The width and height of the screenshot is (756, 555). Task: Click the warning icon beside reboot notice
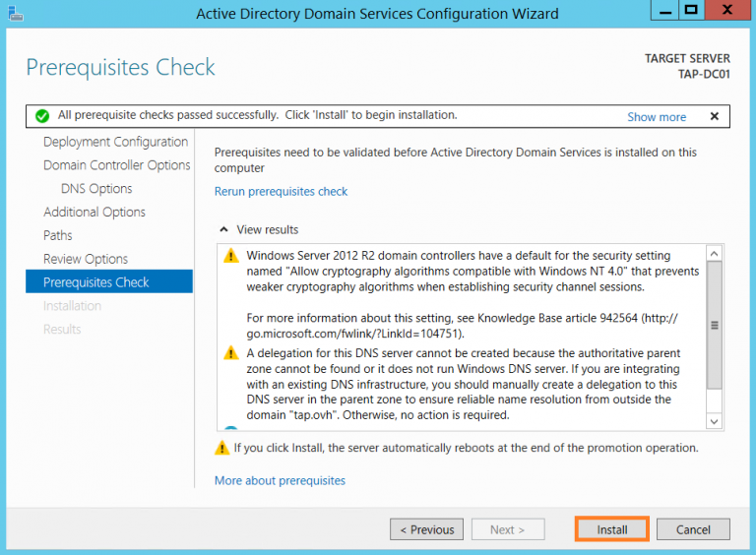tap(221, 448)
